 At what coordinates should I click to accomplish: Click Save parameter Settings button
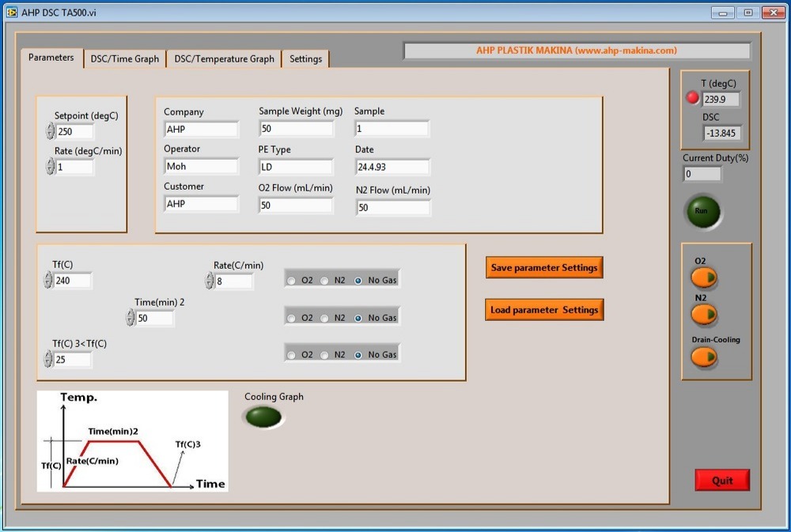544,267
